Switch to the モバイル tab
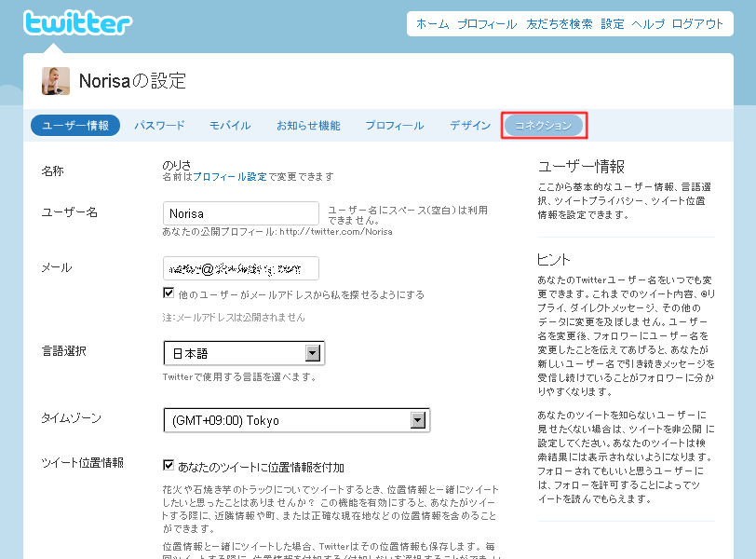Viewport: 756px width, 559px height. pyautogui.click(x=230, y=126)
